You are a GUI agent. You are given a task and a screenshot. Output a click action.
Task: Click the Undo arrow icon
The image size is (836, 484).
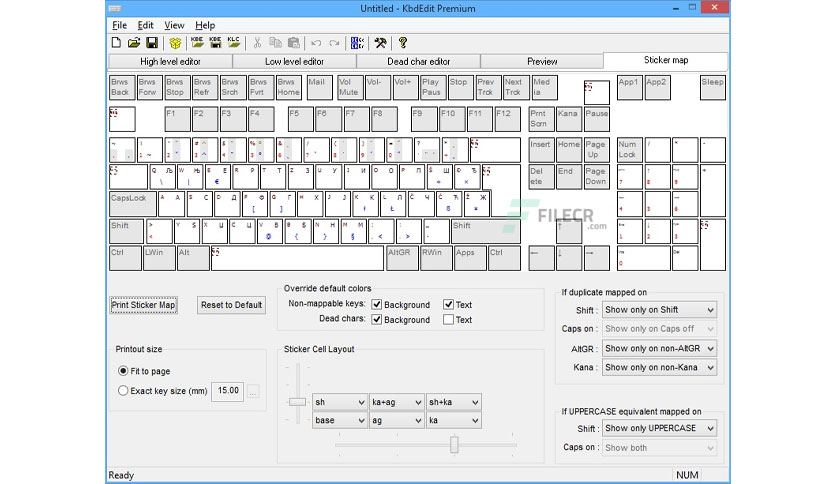pos(316,43)
